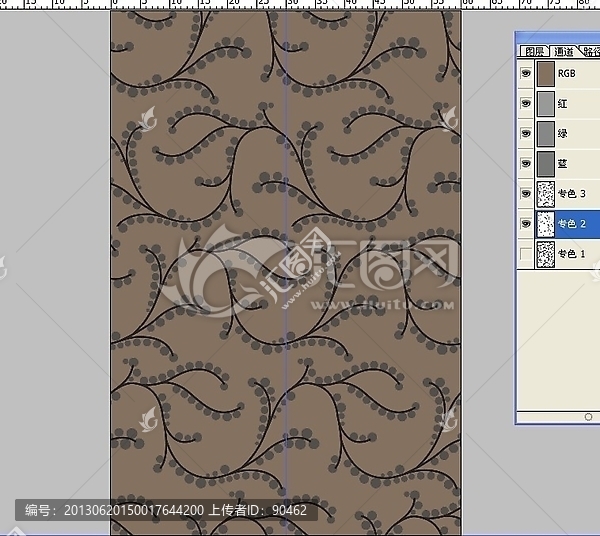
Task: Hide the 红 (Red) channel eye
Action: (x=526, y=103)
